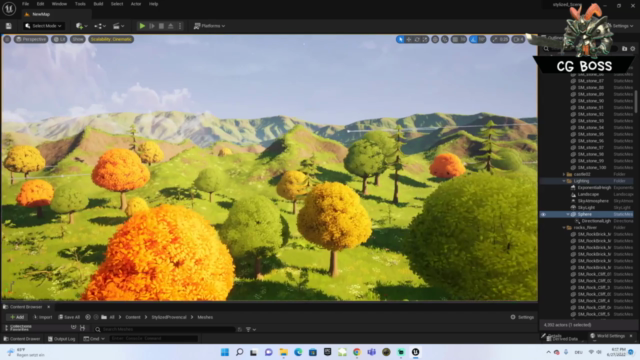Click the green Play button

(142, 26)
